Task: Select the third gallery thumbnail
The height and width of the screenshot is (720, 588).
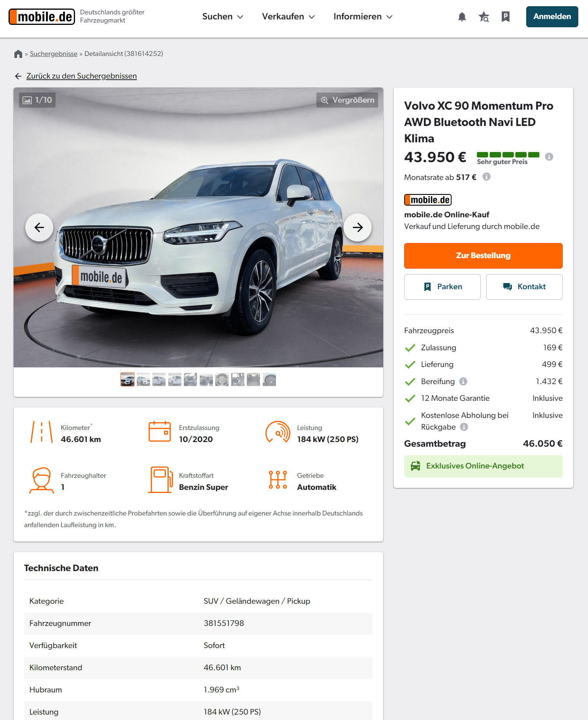Action: pyautogui.click(x=159, y=379)
